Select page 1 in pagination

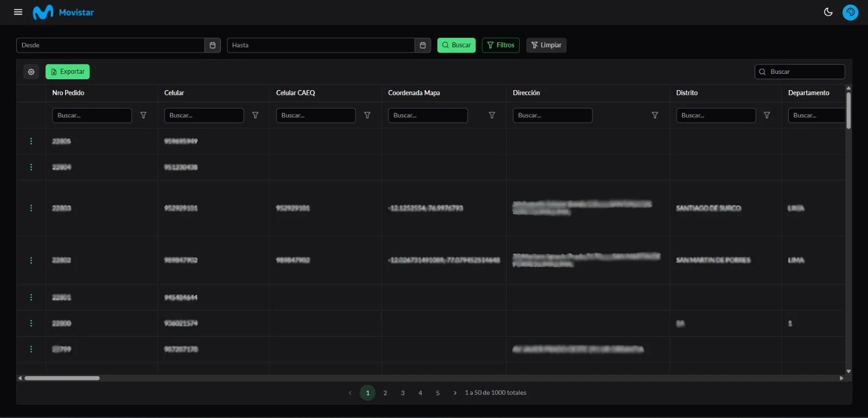pos(367,392)
